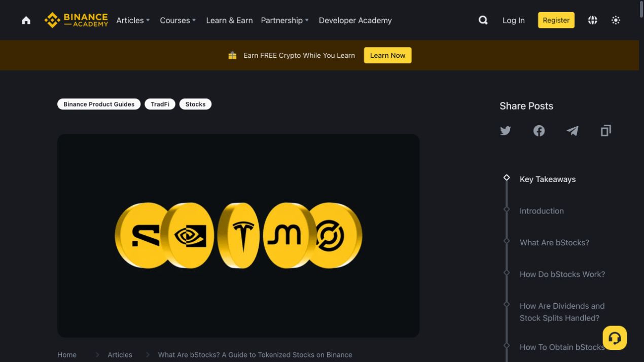Open the search magnifier icon

[483, 20]
